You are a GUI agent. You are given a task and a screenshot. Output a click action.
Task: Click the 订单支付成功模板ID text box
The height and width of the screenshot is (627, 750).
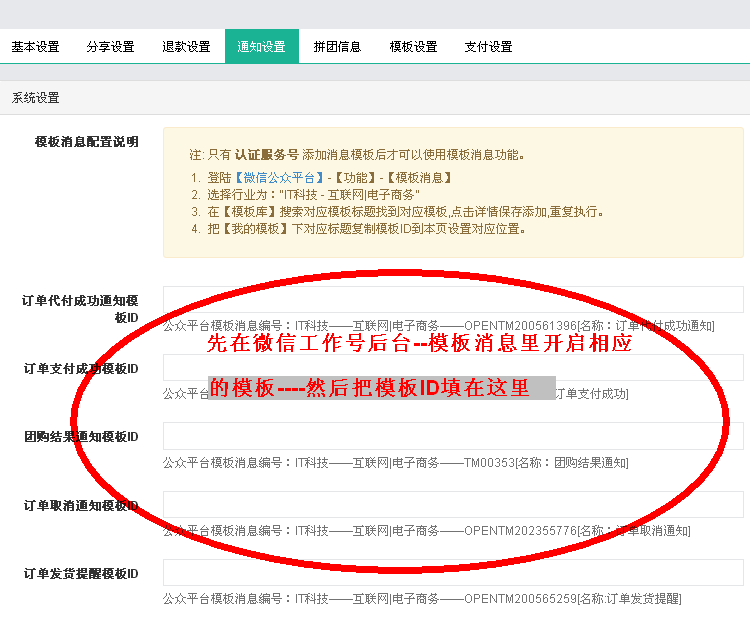[453, 368]
